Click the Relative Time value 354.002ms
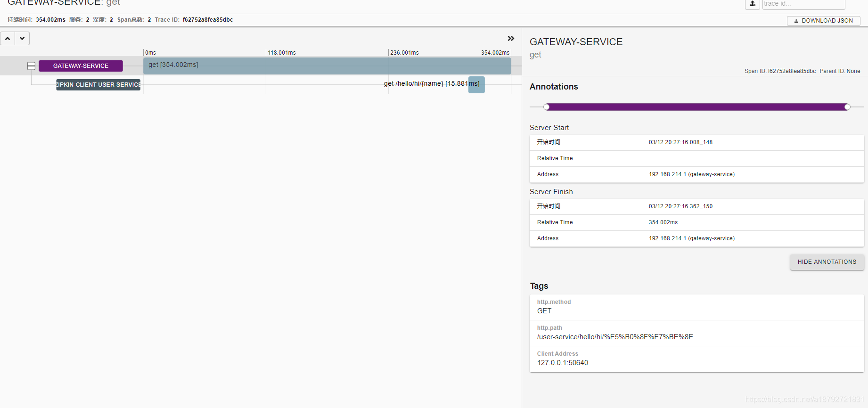 663,222
